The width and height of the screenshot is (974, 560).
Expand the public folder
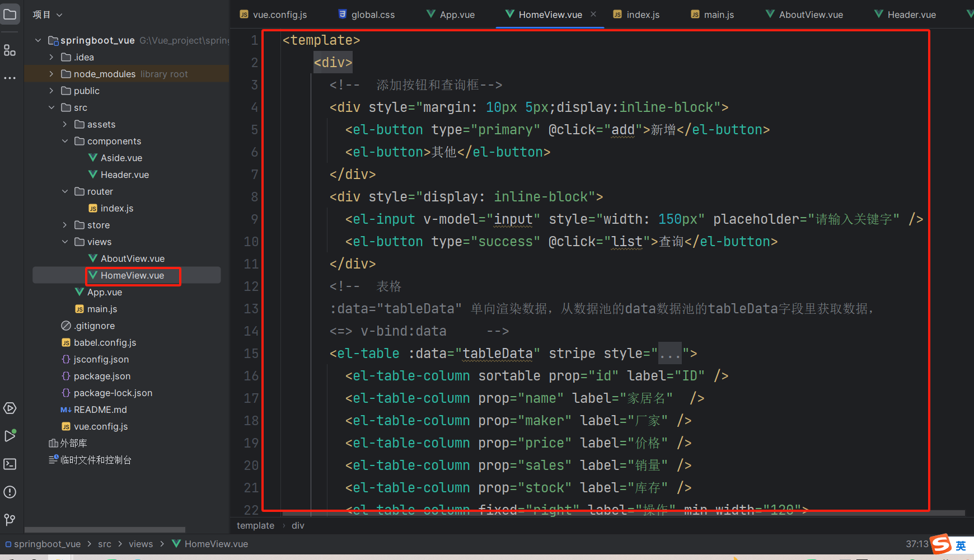point(51,91)
